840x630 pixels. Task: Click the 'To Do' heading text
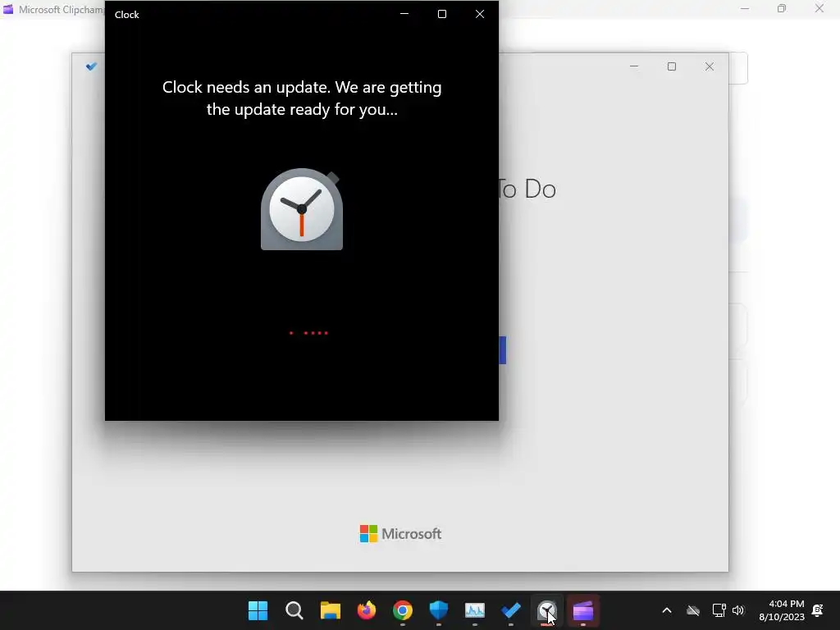tap(527, 189)
